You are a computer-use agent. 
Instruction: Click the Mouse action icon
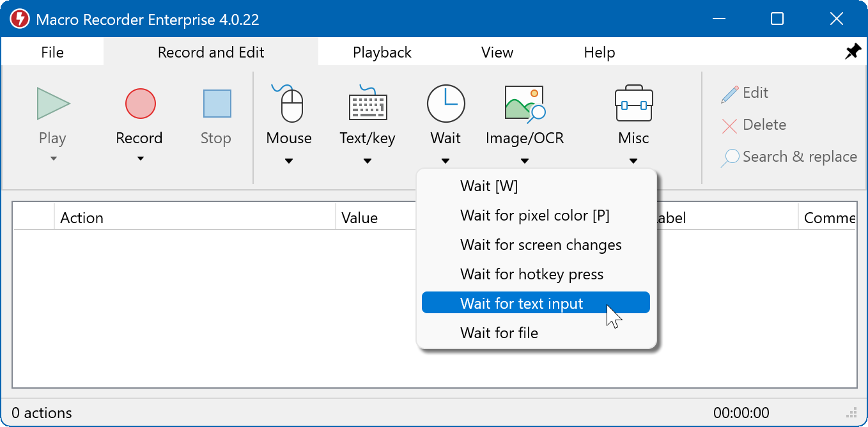pyautogui.click(x=290, y=104)
